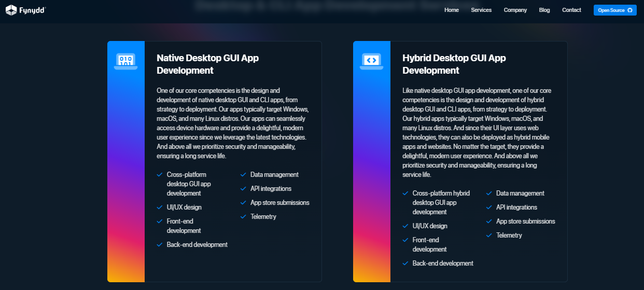Click the GitHub icon in Open Source button
The width and height of the screenshot is (644, 290).
pos(630,10)
